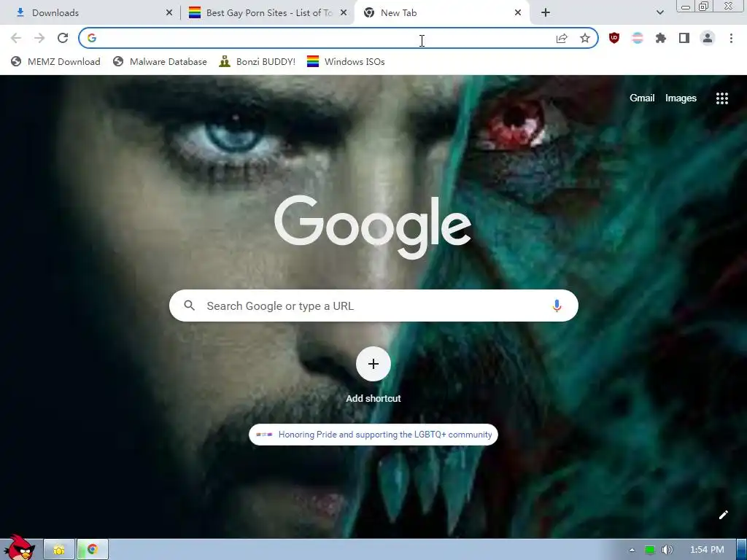Screen dimensions: 747x560
Task: Open a new tab with the plus
Action: (546, 13)
